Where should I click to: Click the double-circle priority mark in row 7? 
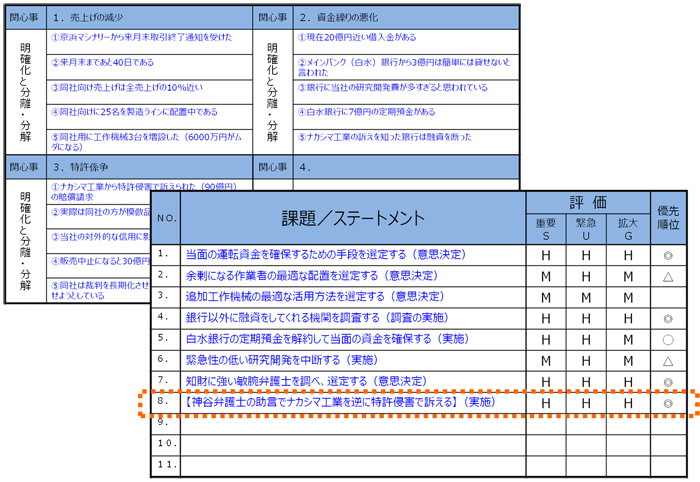(x=667, y=381)
